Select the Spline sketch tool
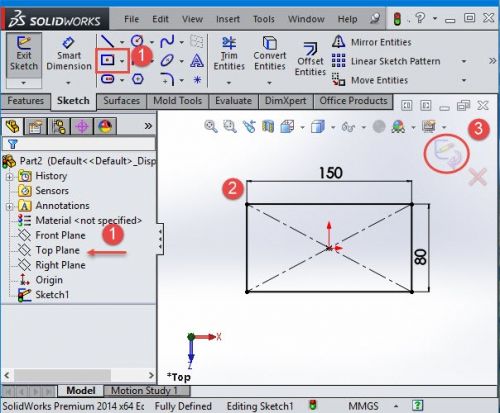500x413 pixels. point(167,42)
